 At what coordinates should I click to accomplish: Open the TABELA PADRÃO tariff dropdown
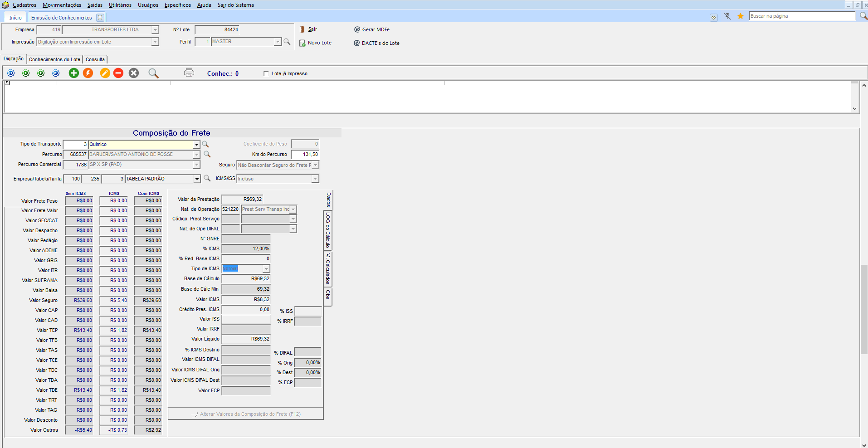(x=197, y=179)
